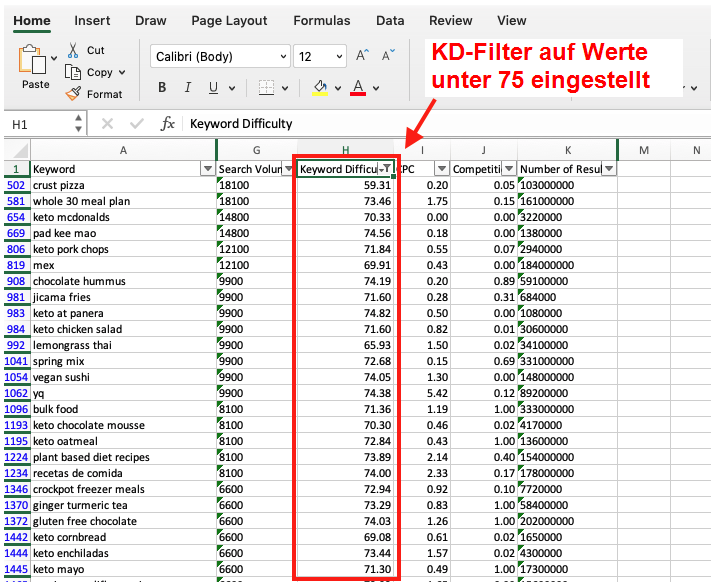715x583 pixels.
Task: Switch to the Home tab
Action: click(x=32, y=21)
